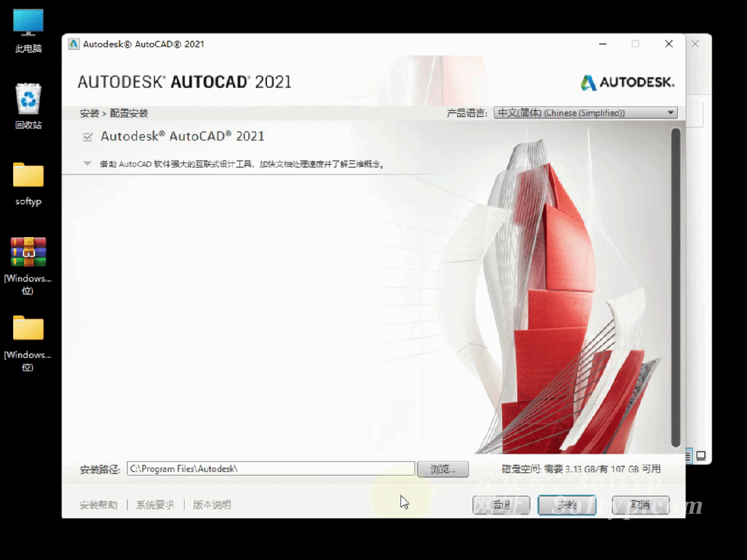Select the WinRAR archive desktop icon
747x560 pixels.
pyautogui.click(x=28, y=265)
